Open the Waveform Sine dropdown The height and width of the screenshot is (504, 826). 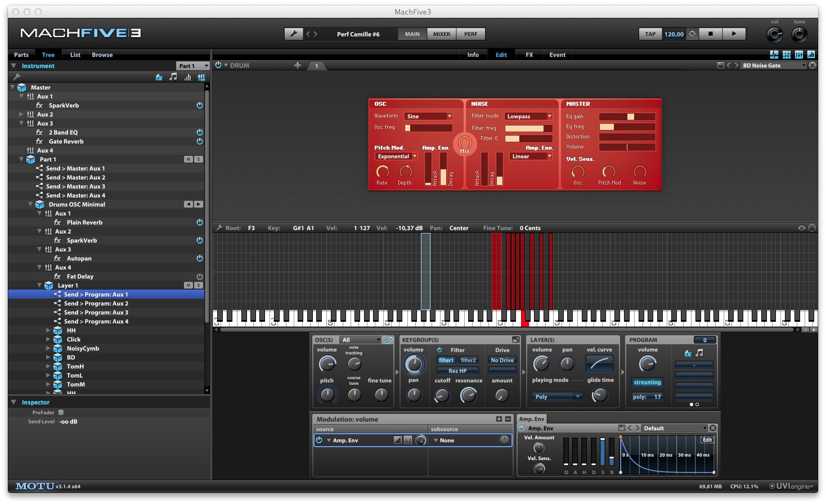click(x=429, y=116)
